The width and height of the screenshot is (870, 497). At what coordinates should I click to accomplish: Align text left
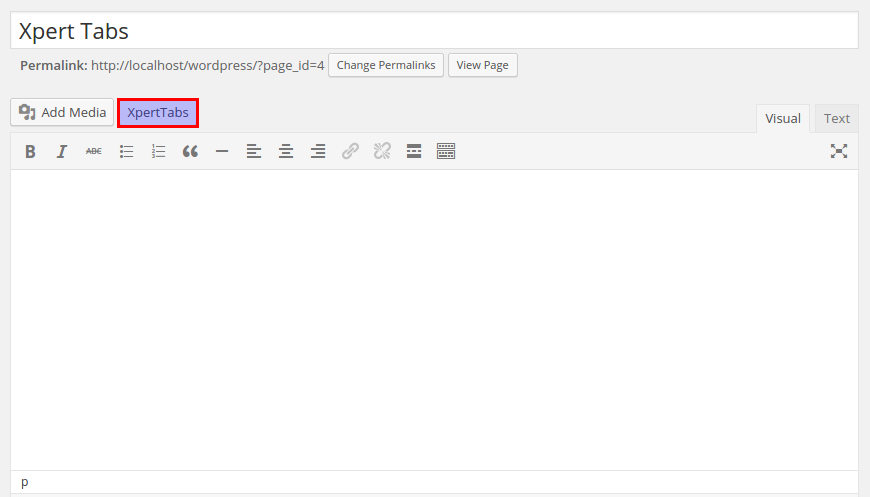[254, 151]
